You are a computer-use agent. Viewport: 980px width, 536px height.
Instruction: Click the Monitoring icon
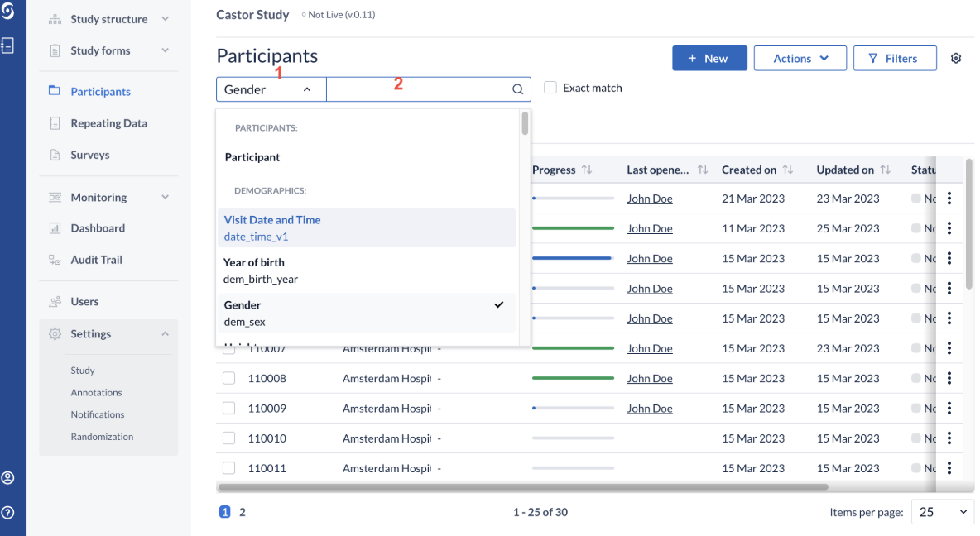click(55, 198)
